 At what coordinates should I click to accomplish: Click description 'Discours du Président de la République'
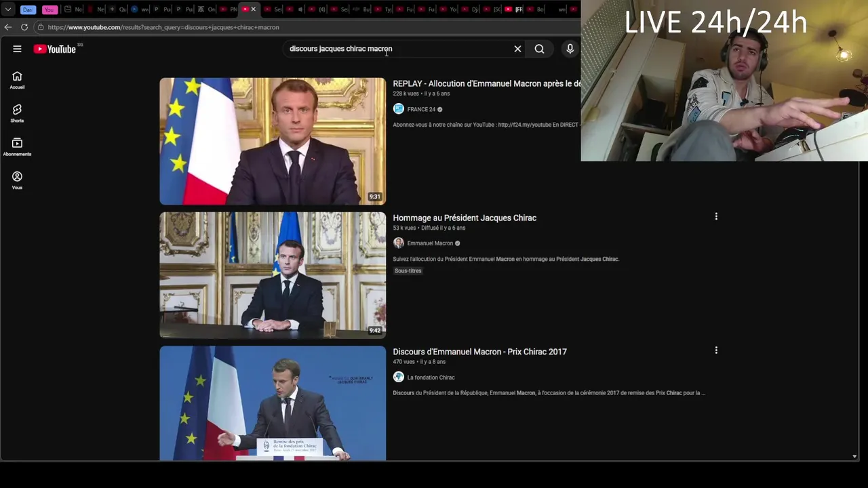[549, 393]
